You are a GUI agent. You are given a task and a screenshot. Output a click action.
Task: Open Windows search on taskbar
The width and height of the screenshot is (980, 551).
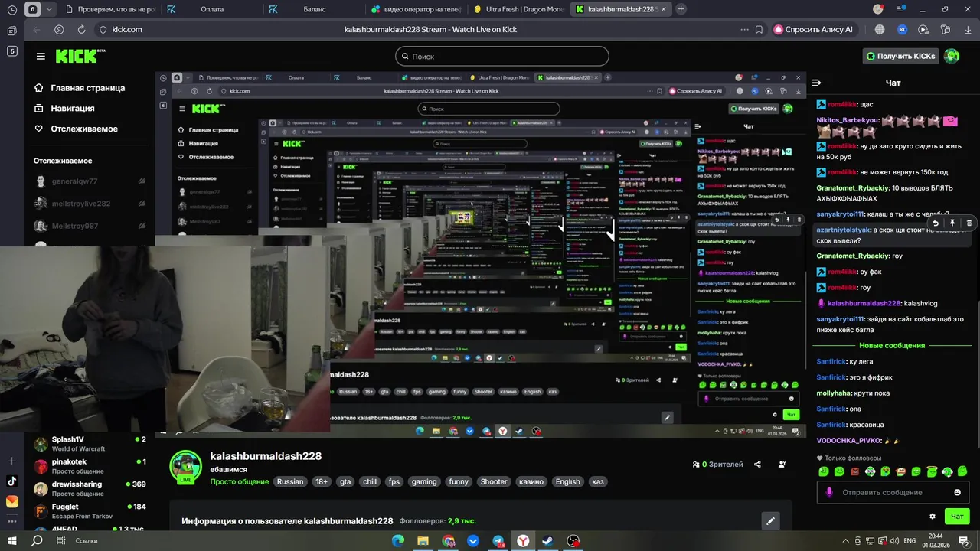point(37,540)
